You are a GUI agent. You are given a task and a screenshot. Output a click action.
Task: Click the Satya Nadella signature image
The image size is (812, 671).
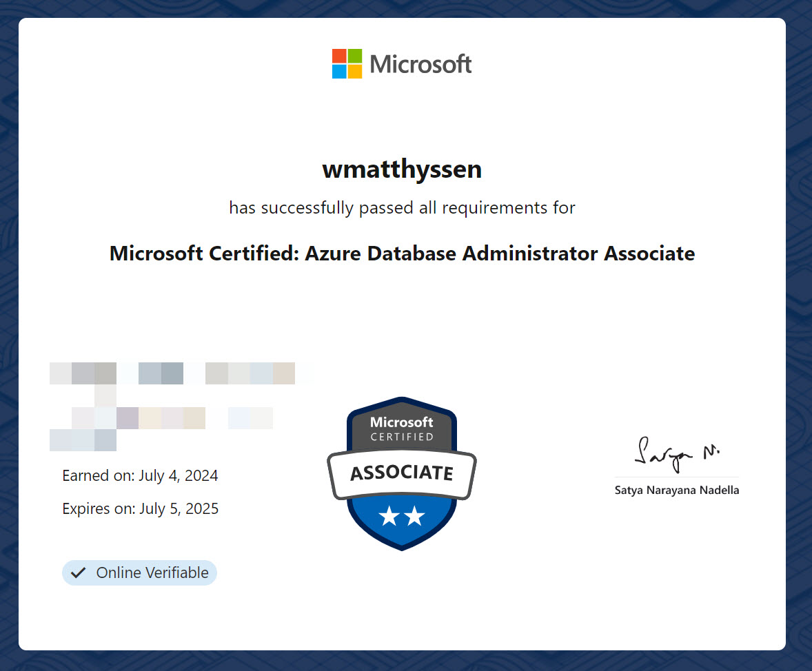pyautogui.click(x=677, y=454)
